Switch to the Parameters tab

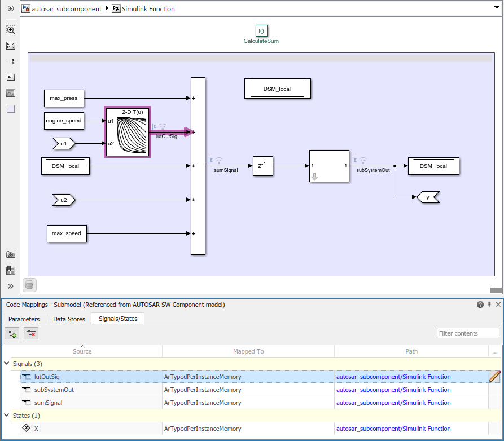24,319
